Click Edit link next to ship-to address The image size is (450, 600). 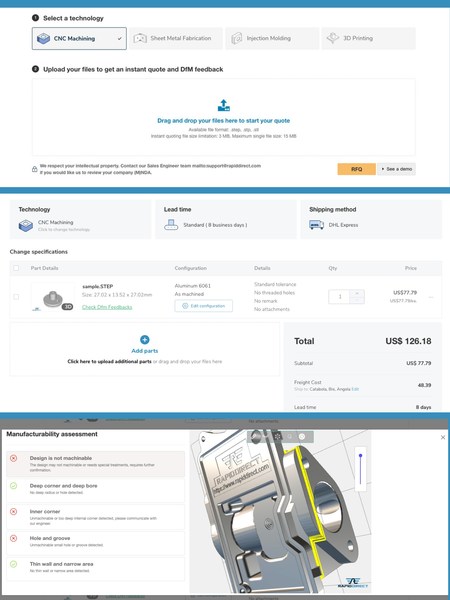(355, 389)
